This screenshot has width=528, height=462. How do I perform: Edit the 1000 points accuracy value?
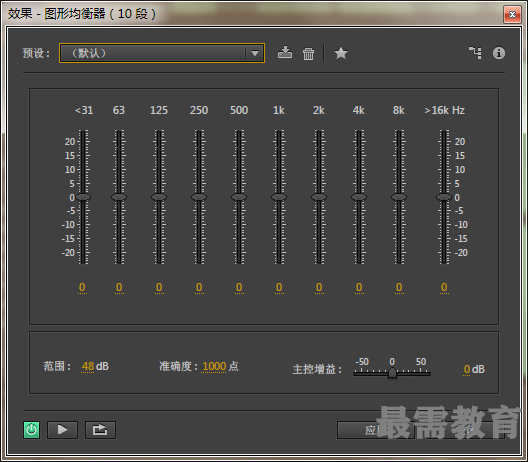coord(214,366)
